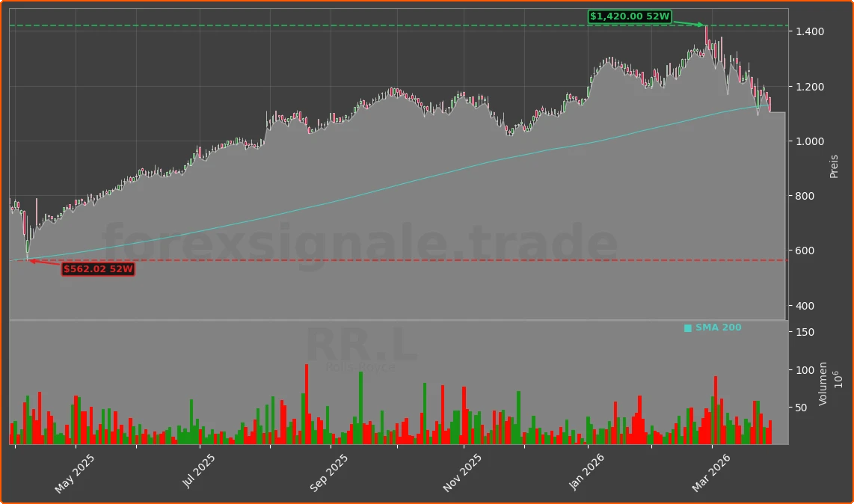Click the Volumen axis title
854x504 pixels.
point(823,384)
